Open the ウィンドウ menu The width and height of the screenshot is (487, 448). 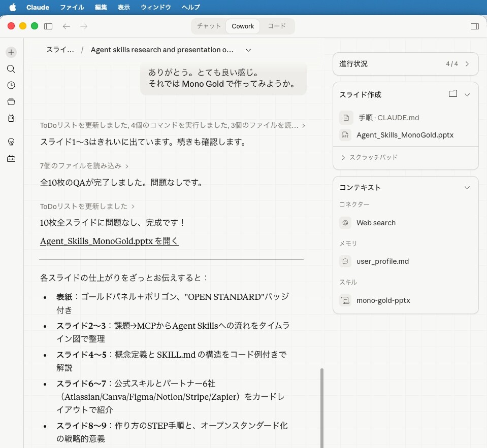tap(155, 7)
